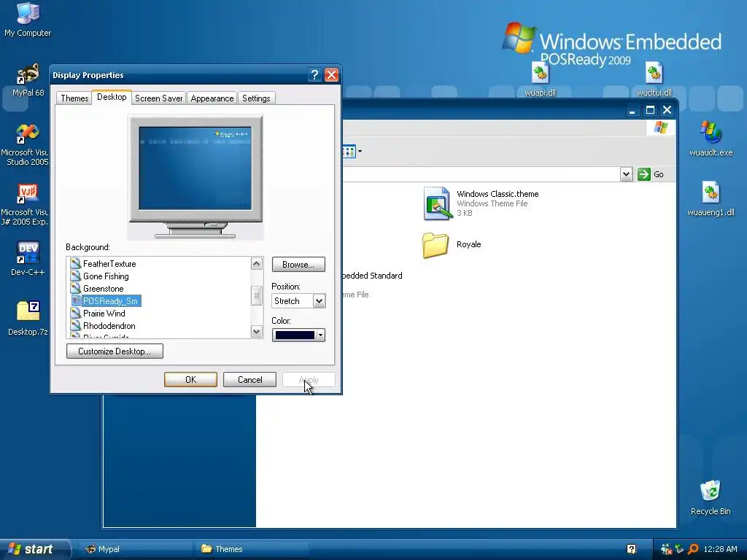747x560 pixels.
Task: Close the Display Properties dialog
Action: [x=331, y=75]
